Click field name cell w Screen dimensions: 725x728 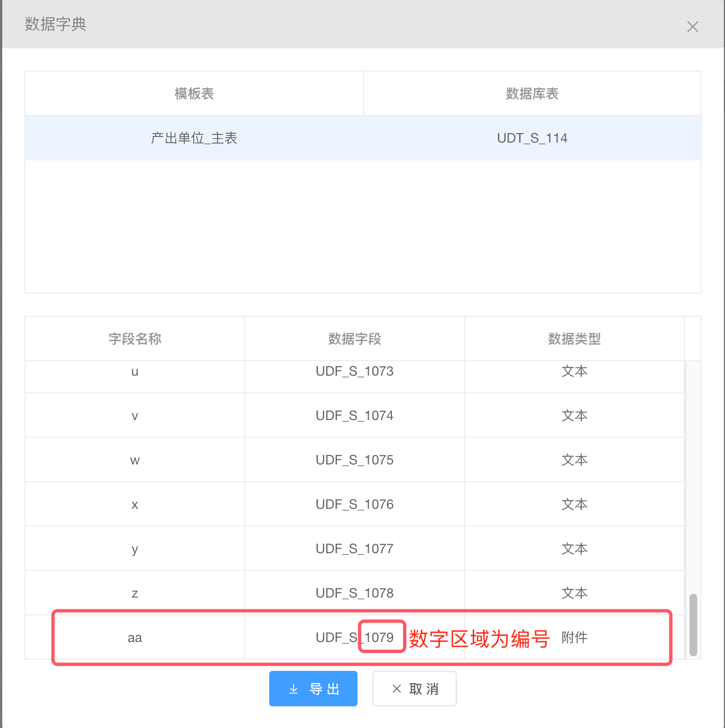(x=135, y=460)
